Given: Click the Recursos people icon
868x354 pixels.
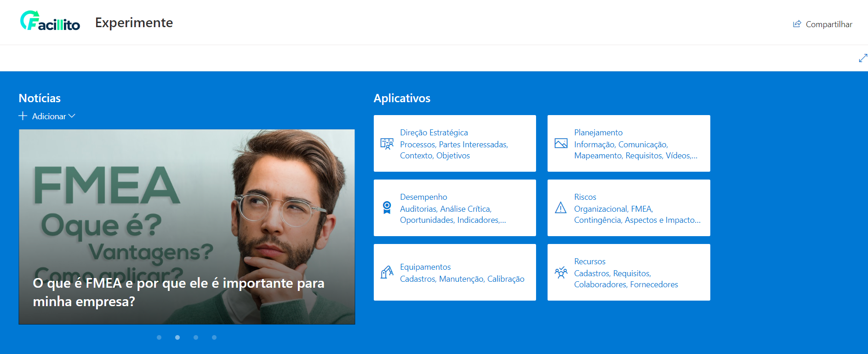Looking at the screenshot, I should point(561,273).
